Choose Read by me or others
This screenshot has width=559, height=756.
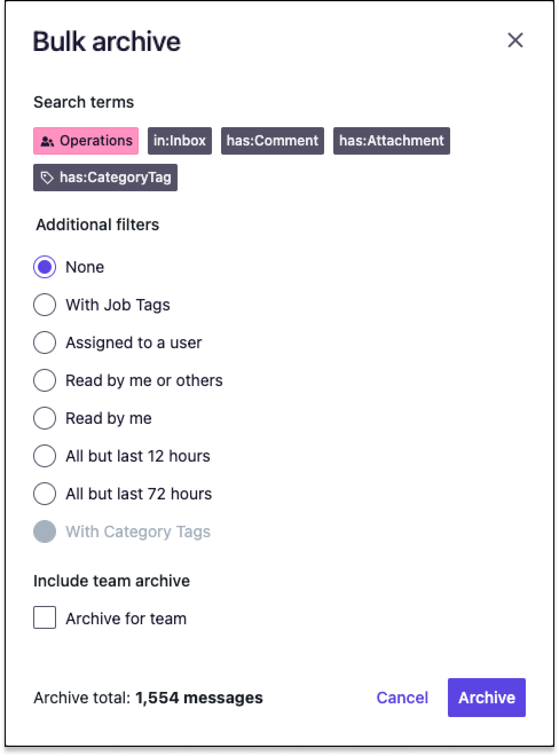(45, 380)
